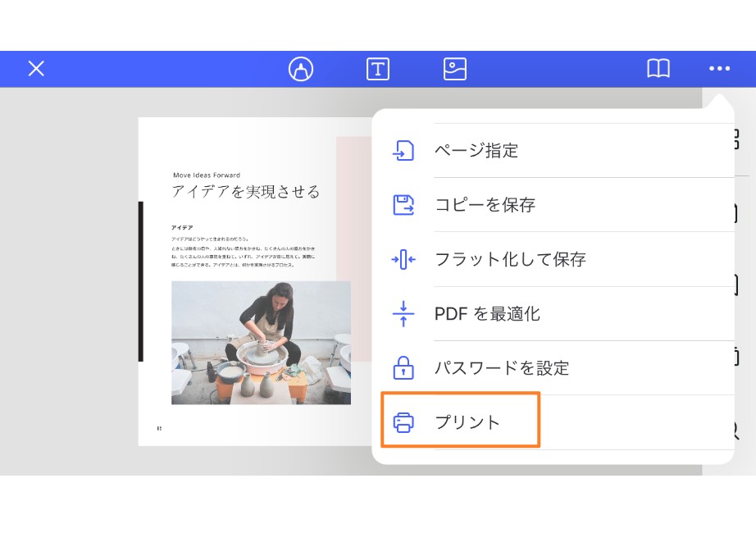Click the printer icon
Screen dimensions: 756x533
(403, 422)
